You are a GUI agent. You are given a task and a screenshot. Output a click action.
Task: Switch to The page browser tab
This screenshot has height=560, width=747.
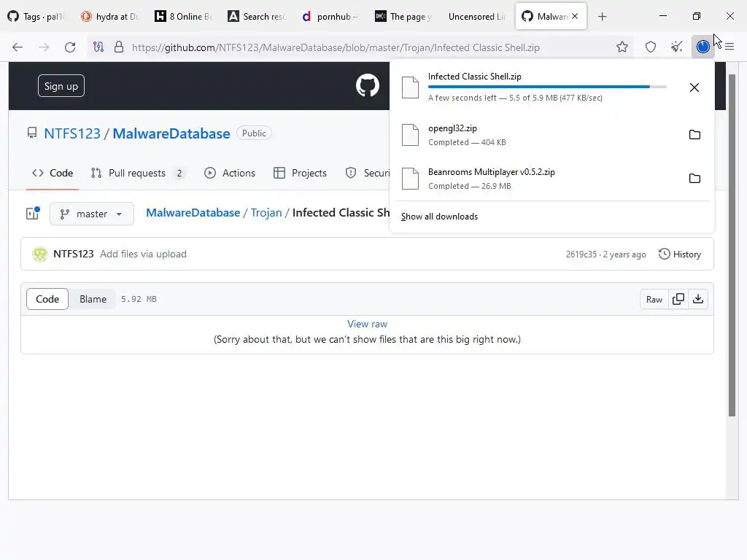pos(404,17)
